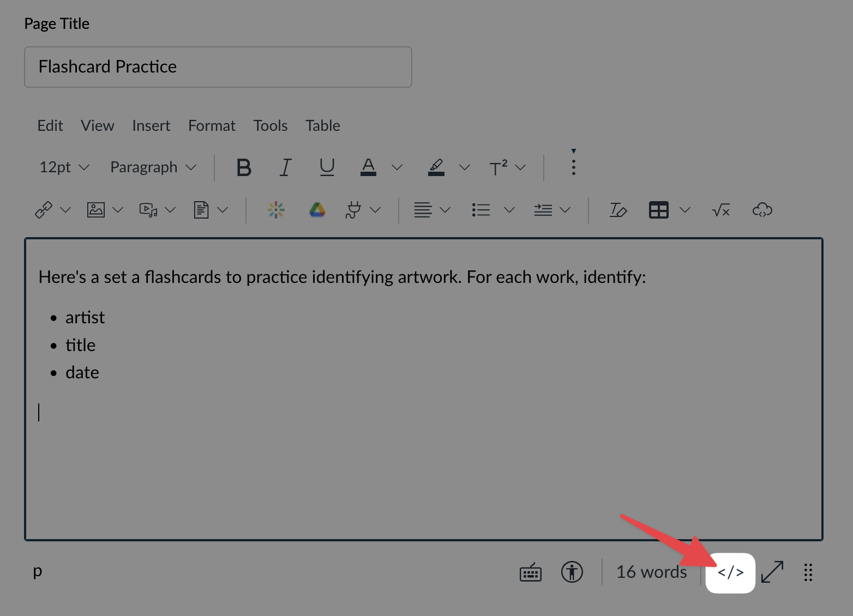Click the embed cloud icon
853x616 pixels.
(762, 210)
